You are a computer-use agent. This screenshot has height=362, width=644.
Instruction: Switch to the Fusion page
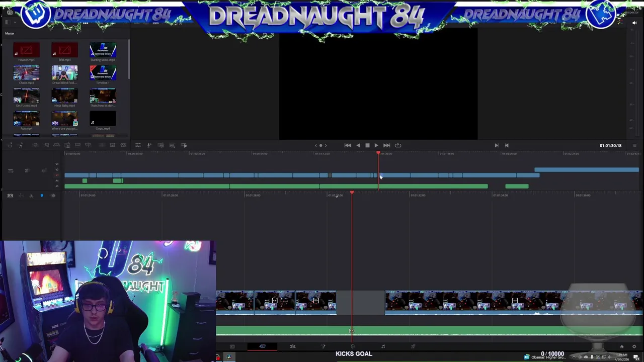tap(323, 346)
